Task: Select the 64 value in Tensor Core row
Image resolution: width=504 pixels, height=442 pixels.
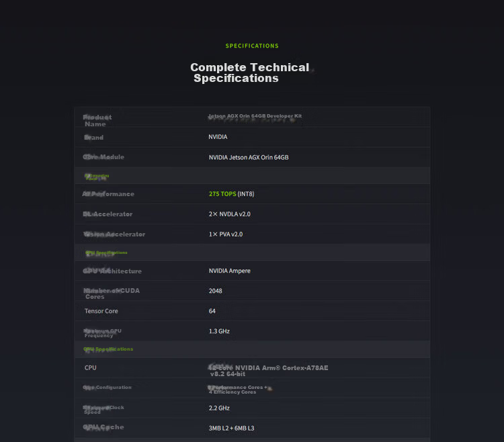Action: click(x=212, y=311)
